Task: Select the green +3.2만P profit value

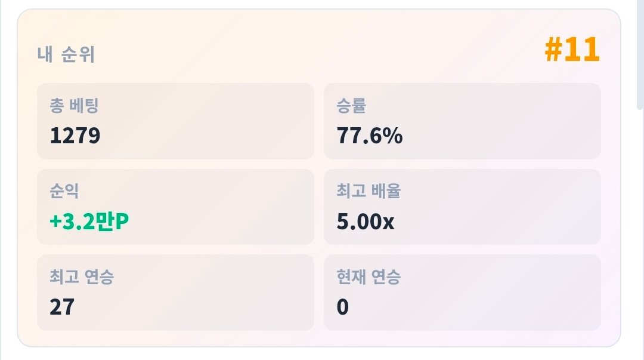Action: (x=89, y=221)
